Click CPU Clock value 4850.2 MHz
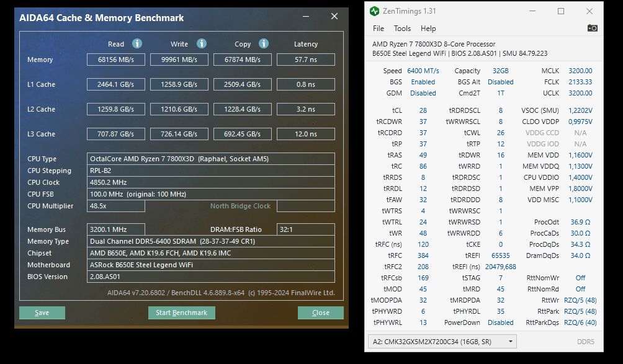The image size is (623, 364). (x=211, y=182)
